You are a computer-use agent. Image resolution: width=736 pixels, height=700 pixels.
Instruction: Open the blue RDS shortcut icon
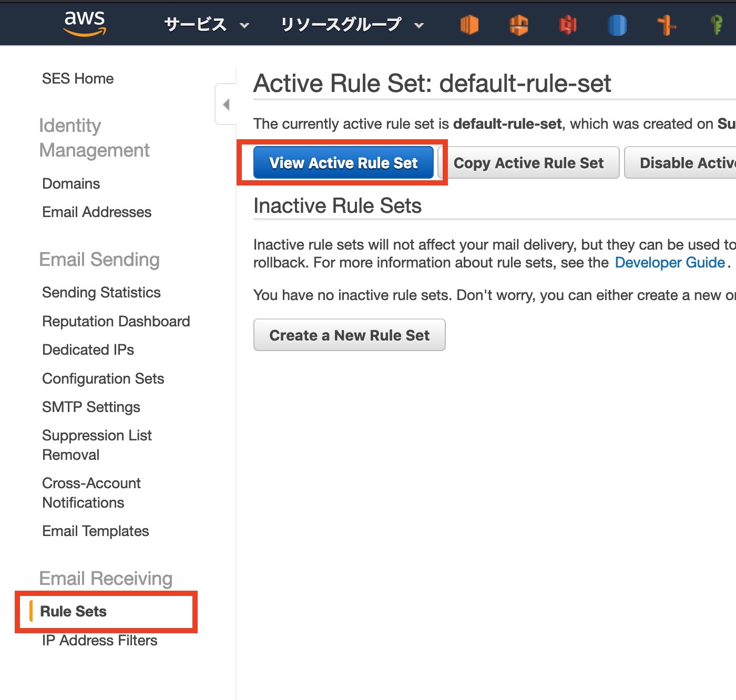click(x=617, y=25)
